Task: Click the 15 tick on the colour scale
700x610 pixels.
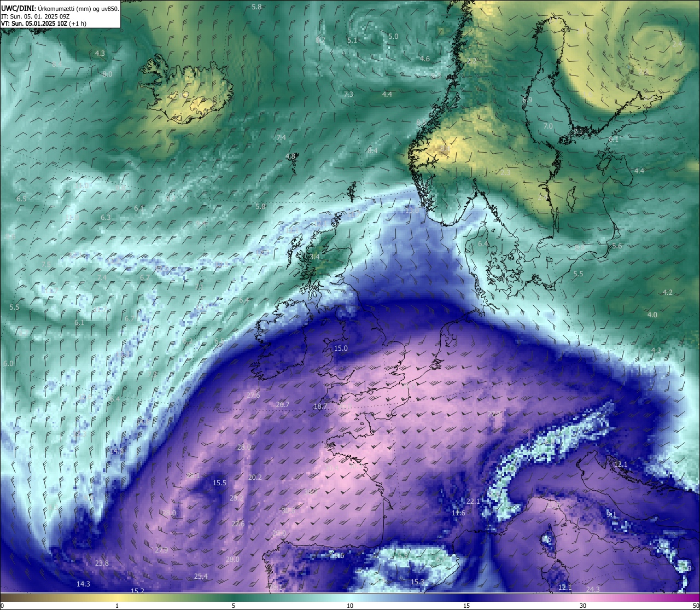Action: coord(466,606)
